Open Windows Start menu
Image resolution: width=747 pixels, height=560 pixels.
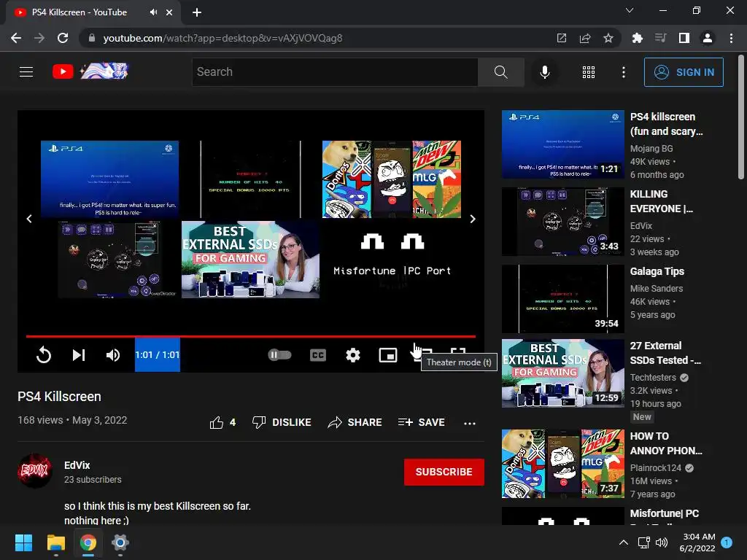(23, 542)
